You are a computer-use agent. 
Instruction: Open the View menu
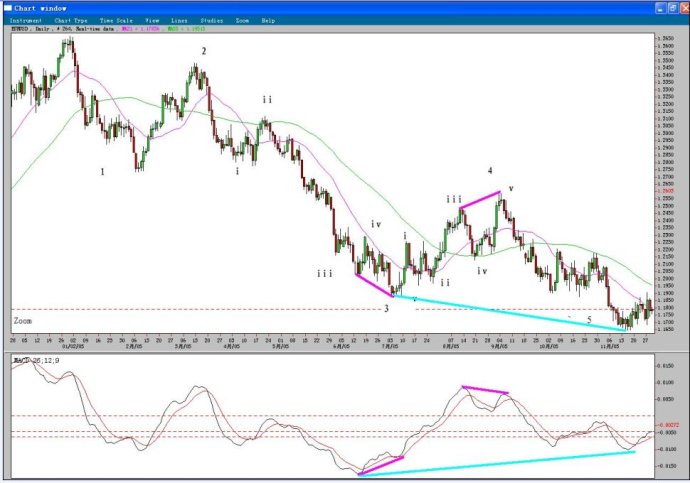pos(152,19)
